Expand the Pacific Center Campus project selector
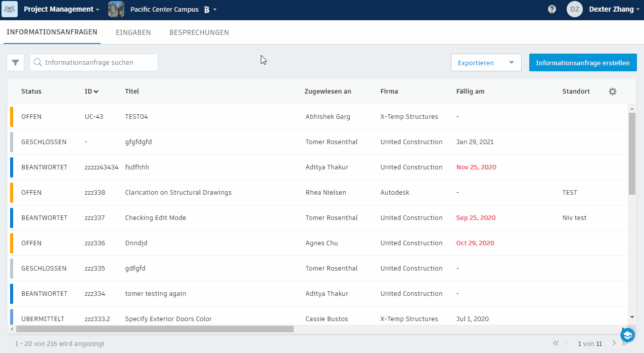Image resolution: width=644 pixels, height=353 pixels. pos(215,10)
